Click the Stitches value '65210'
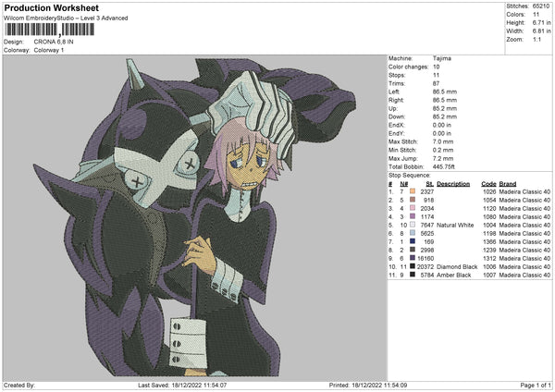The height and width of the screenshot is (392, 555). click(x=541, y=6)
